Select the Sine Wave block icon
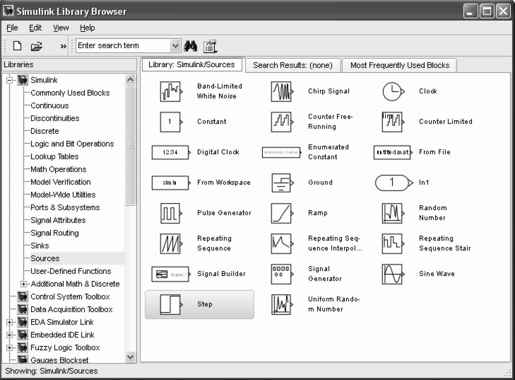Viewport: 515px width, 380px height. pos(393,274)
